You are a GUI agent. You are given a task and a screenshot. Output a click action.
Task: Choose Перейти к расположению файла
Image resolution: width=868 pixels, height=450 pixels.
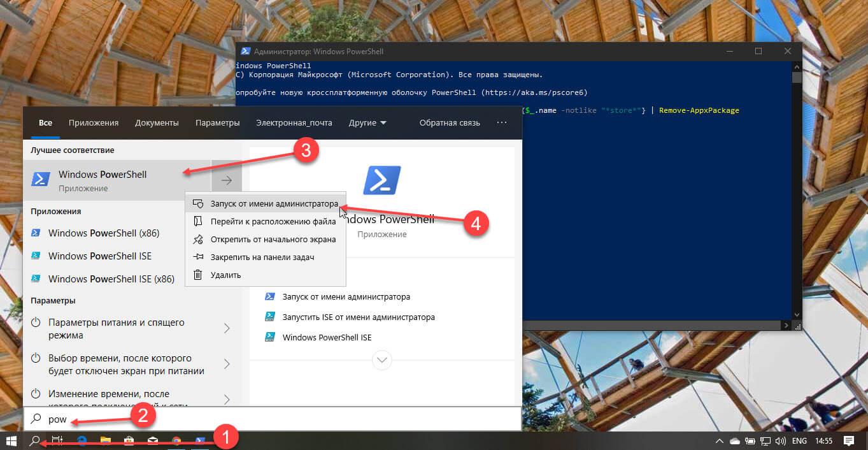click(266, 222)
